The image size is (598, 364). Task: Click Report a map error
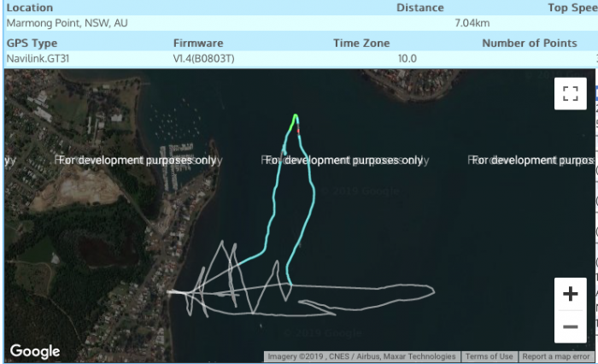coord(556,357)
